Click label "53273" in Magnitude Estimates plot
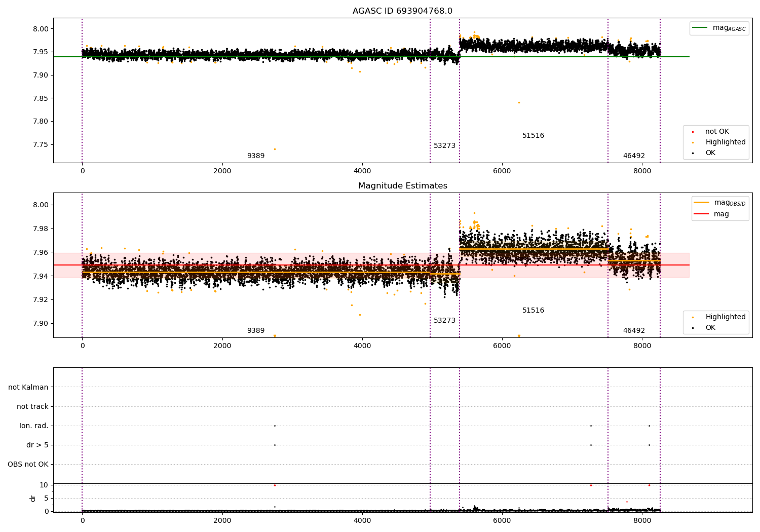Image resolution: width=760 pixels, height=532 pixels. coord(444,321)
